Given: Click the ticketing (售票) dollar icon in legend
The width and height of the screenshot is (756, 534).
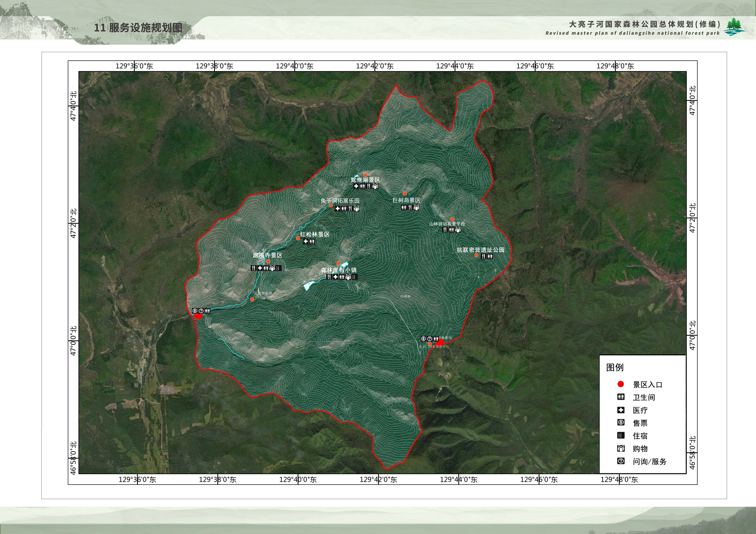Looking at the screenshot, I should pos(621,423).
